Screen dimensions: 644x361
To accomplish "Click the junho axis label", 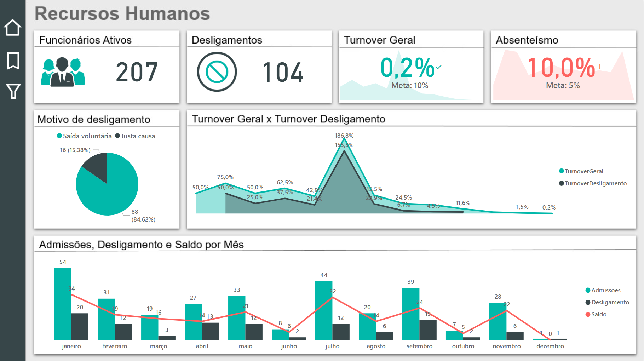I will [289, 346].
